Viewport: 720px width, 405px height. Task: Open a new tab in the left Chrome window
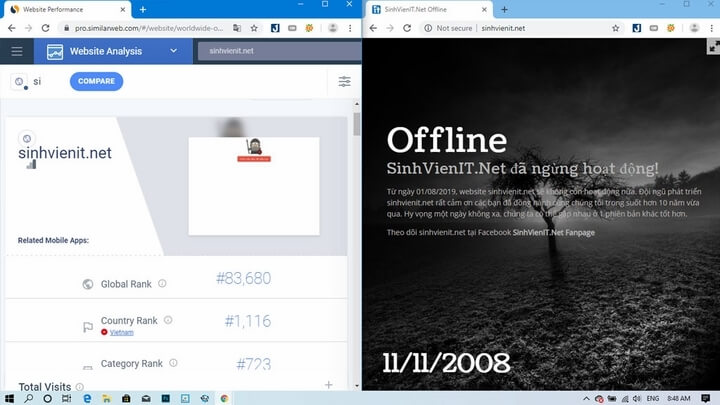[143, 9]
